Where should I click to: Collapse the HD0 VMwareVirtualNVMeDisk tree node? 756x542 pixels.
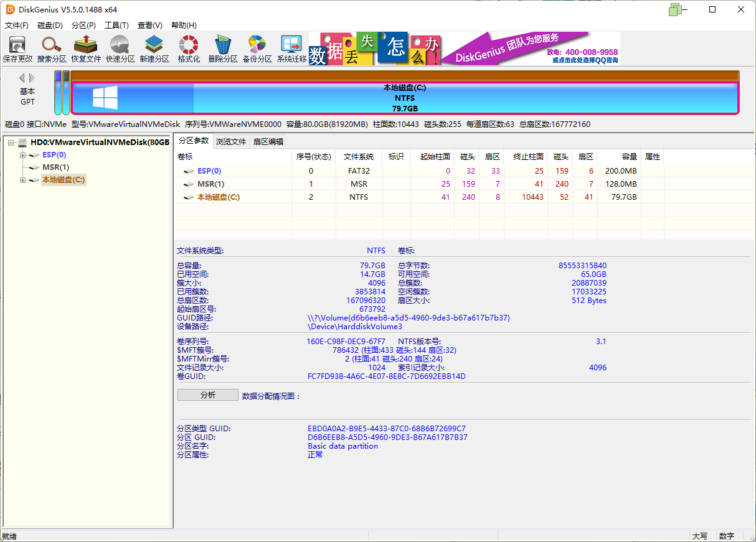click(12, 143)
